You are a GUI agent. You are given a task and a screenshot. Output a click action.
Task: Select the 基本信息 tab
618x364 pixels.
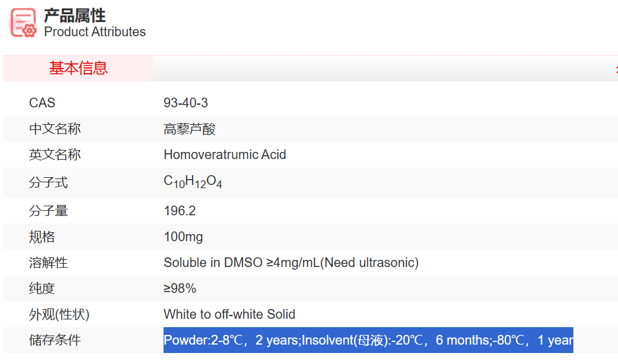click(78, 68)
